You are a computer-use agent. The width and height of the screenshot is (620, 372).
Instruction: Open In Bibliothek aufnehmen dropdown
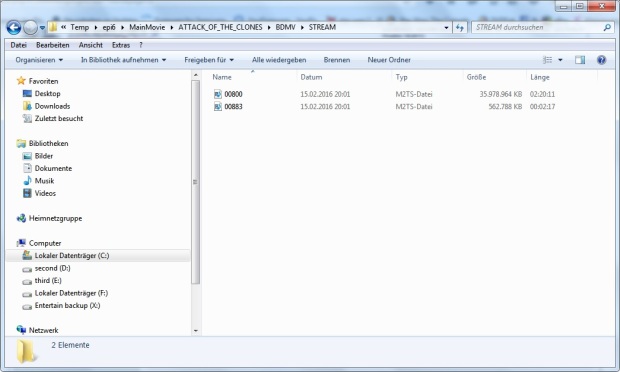point(123,60)
